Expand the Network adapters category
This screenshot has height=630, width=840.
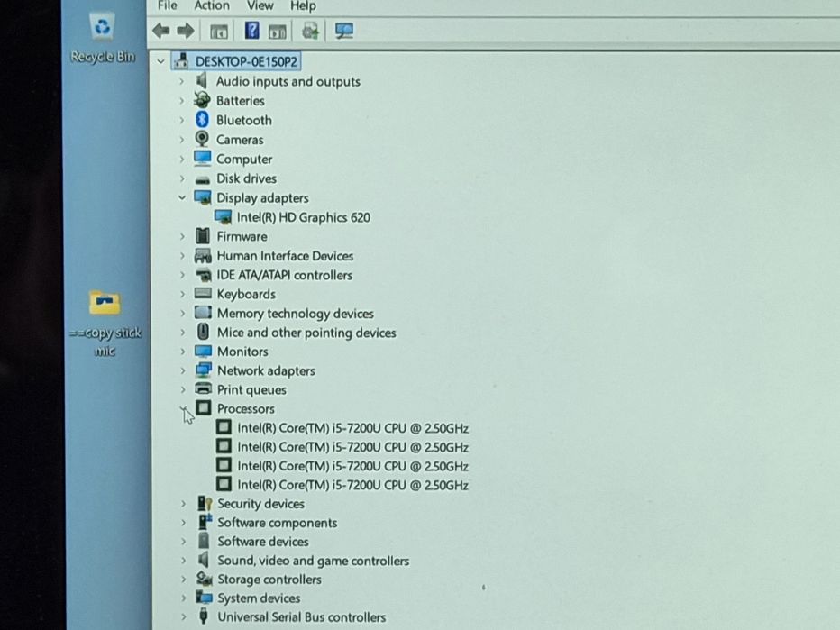coord(183,370)
